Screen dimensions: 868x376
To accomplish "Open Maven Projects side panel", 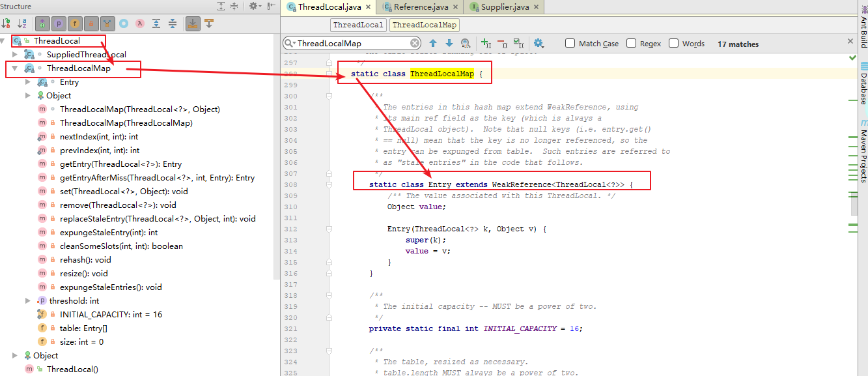I will click(863, 151).
